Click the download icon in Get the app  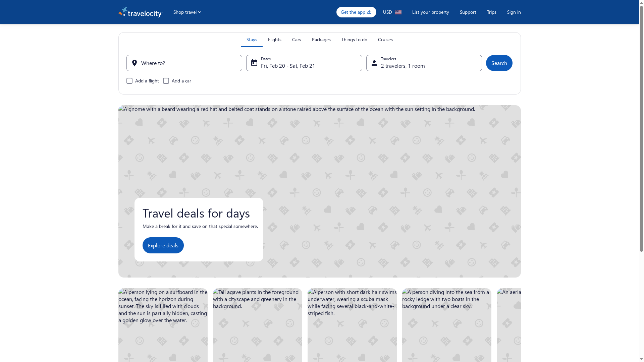(369, 12)
